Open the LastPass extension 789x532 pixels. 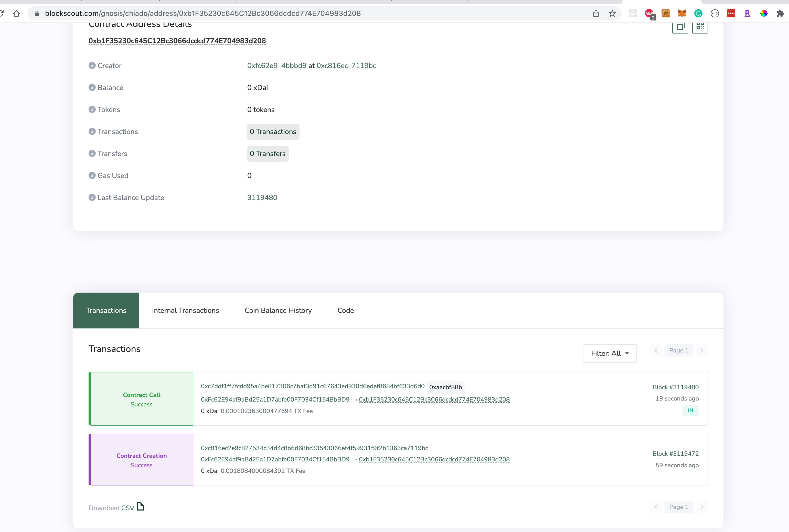click(x=731, y=14)
